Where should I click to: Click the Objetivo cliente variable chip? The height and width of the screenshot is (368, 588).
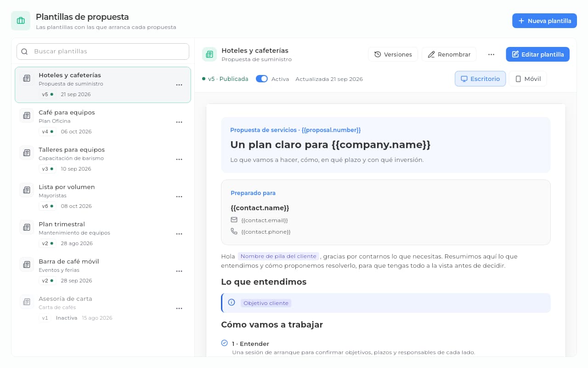click(266, 303)
